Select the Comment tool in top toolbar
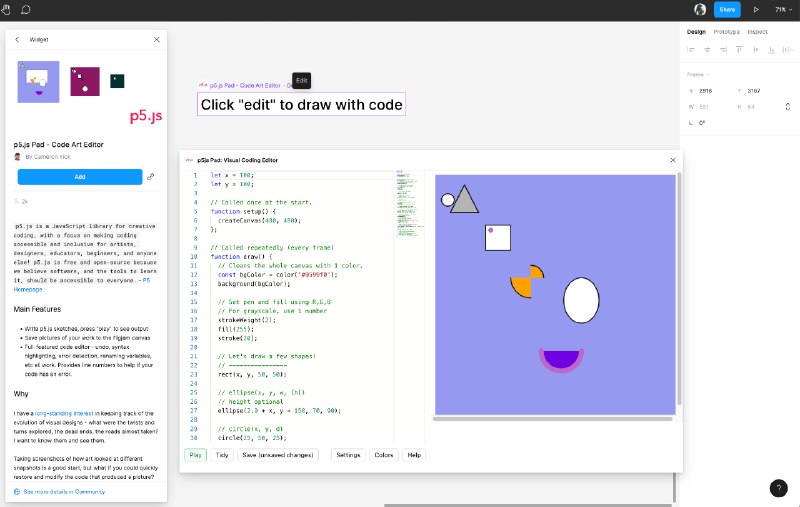The width and height of the screenshot is (800, 507). point(26,9)
